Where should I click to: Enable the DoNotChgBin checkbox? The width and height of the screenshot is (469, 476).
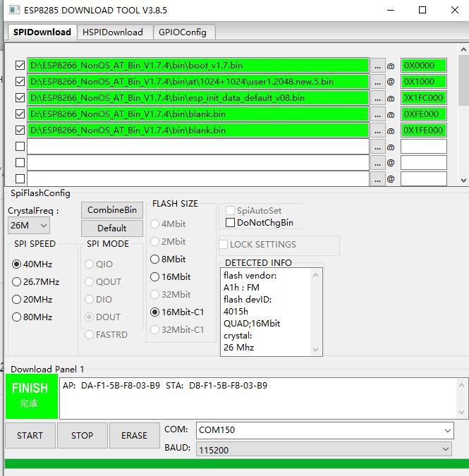[230, 223]
